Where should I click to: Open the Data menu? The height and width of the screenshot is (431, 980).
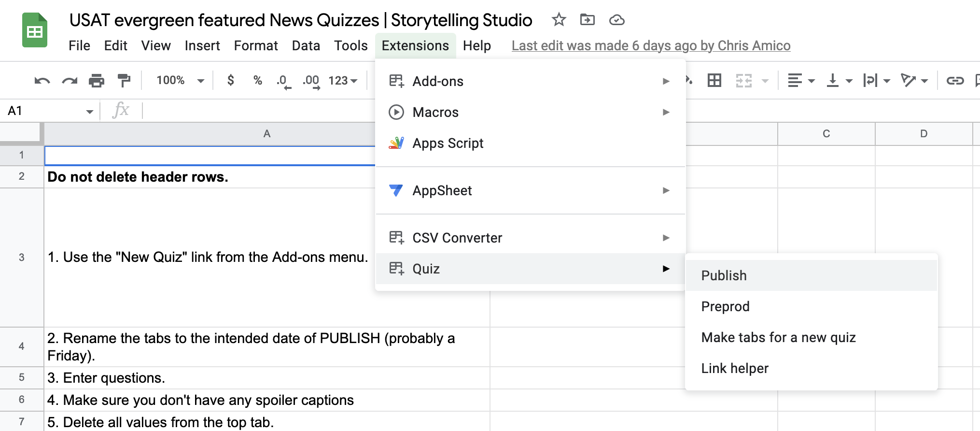[x=306, y=45]
